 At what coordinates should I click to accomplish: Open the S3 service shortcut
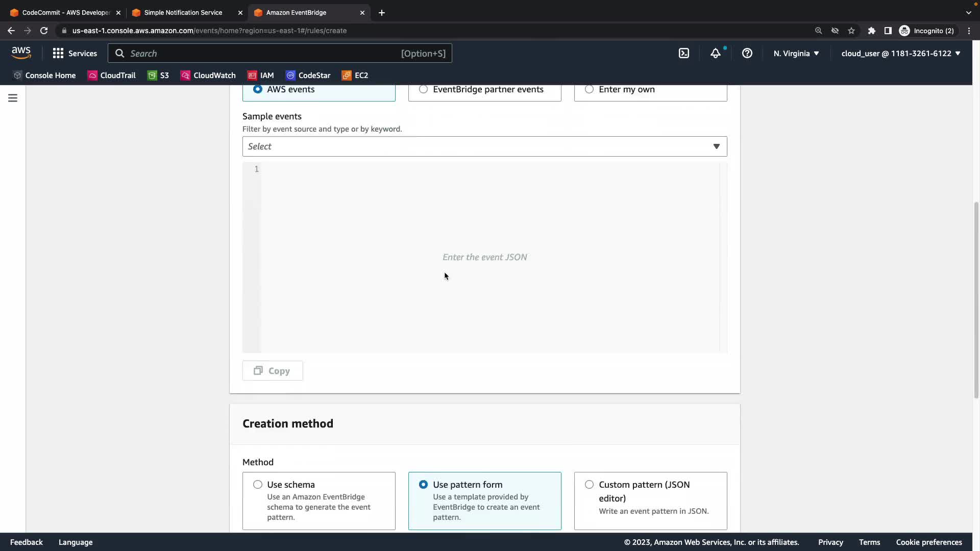[x=158, y=75]
